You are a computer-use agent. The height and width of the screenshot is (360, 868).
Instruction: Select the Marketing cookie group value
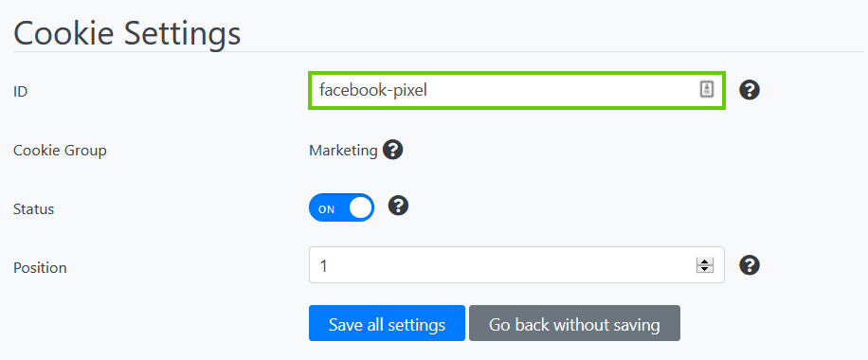(x=343, y=150)
